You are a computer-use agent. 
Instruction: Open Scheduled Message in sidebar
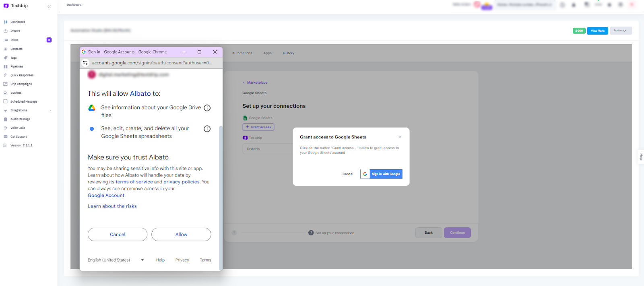coord(24,102)
